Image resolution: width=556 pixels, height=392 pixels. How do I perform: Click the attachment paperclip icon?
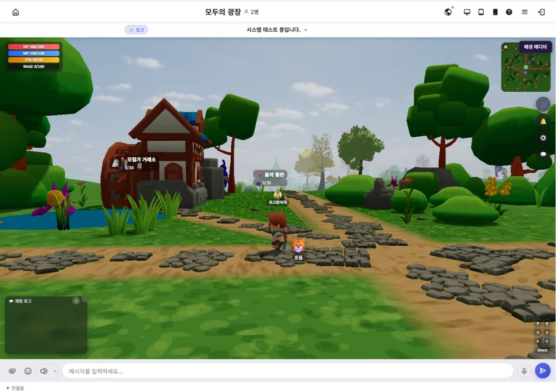pyautogui.click(x=12, y=371)
